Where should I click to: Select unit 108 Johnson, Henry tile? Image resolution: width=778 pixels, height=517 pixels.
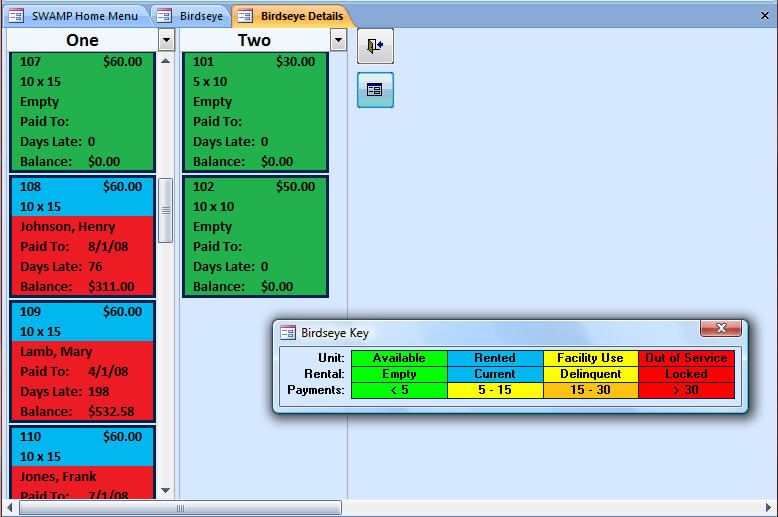[x=82, y=237]
